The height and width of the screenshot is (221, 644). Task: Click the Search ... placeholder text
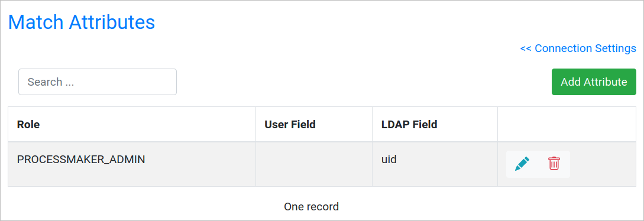coord(51,82)
